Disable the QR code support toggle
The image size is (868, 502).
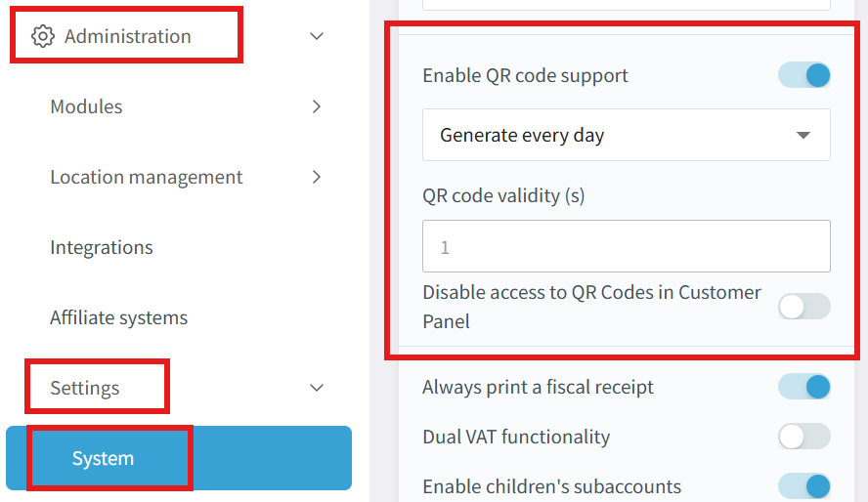point(804,75)
